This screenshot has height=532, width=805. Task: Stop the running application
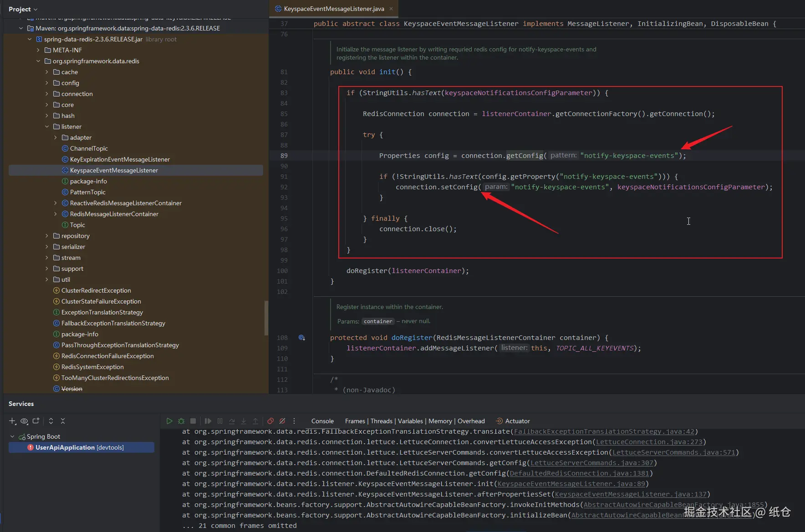click(x=193, y=421)
